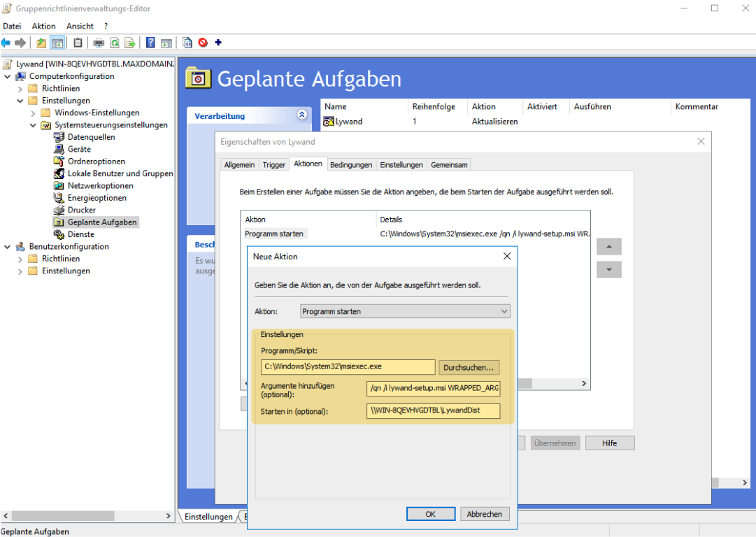Open the Einstellungen tab in Eigenschaften dialog
The height and width of the screenshot is (537, 756).
coord(401,165)
